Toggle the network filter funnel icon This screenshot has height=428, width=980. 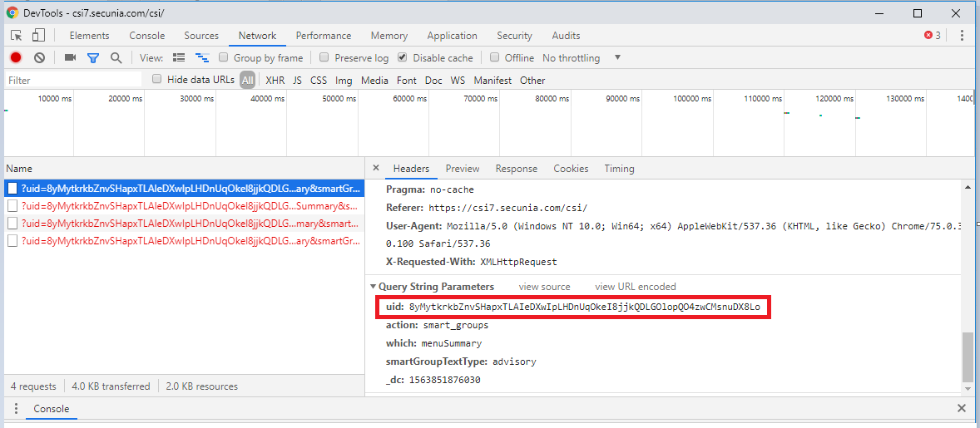pos(93,58)
